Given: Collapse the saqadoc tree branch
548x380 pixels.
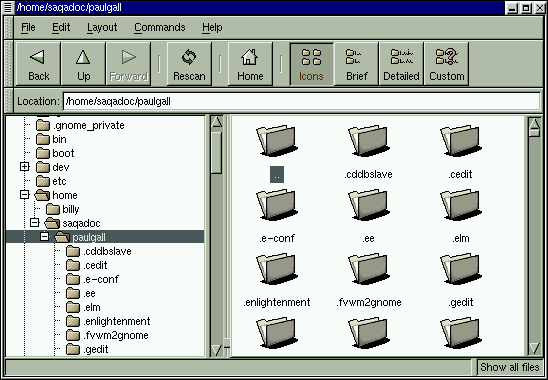Looking at the screenshot, I should coord(35,223).
